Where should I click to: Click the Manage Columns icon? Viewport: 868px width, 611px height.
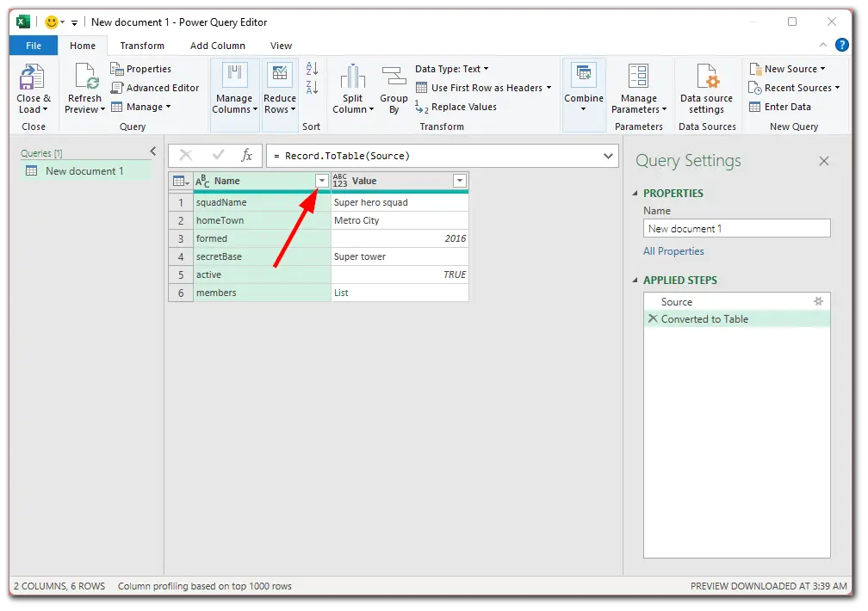(234, 75)
